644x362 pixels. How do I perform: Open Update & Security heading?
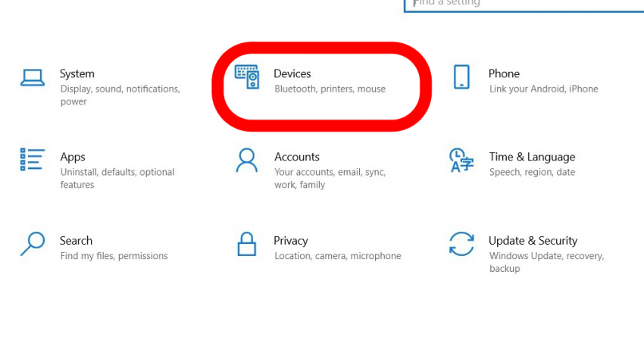[x=533, y=241]
